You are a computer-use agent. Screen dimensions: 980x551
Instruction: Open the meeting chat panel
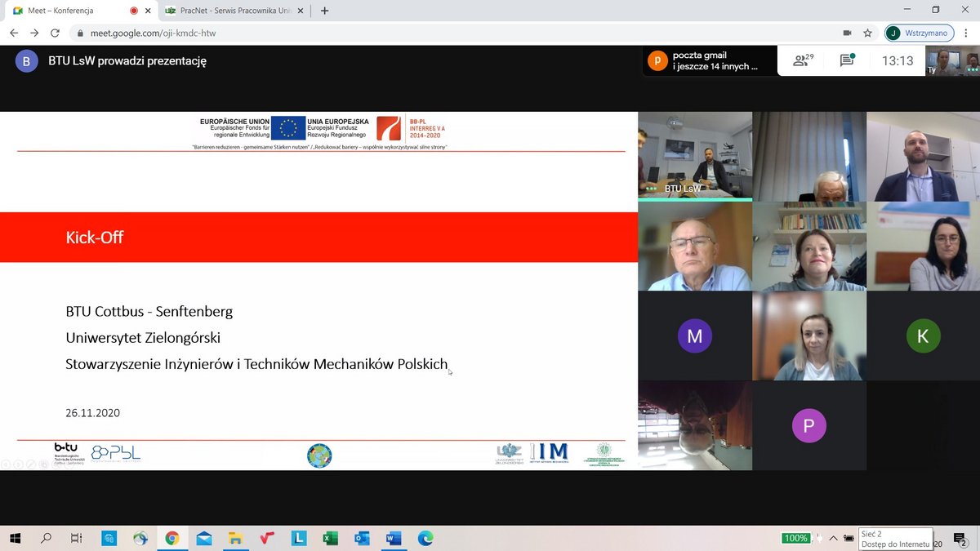847,60
